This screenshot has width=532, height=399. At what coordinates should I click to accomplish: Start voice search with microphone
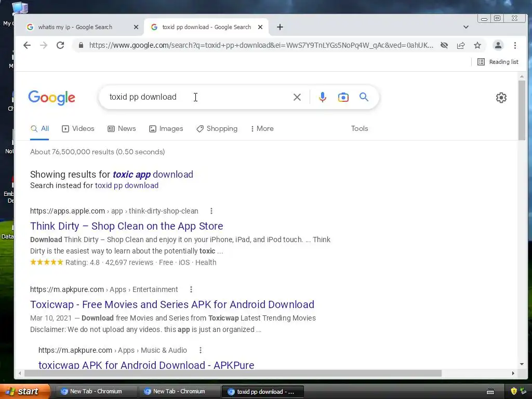pos(322,97)
